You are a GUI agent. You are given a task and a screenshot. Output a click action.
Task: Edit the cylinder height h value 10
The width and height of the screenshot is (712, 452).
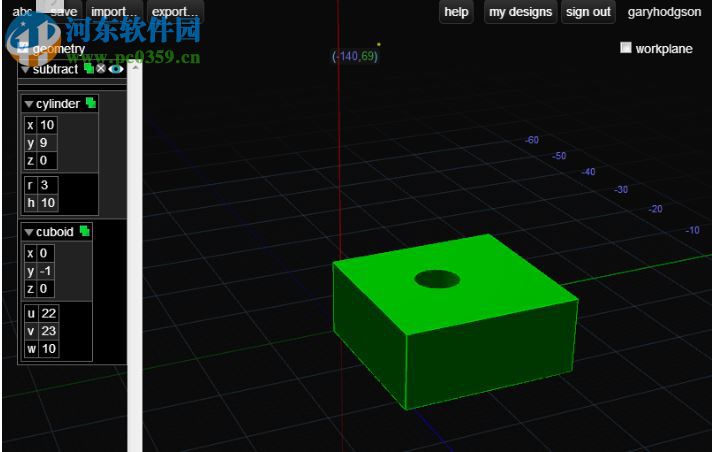48,203
